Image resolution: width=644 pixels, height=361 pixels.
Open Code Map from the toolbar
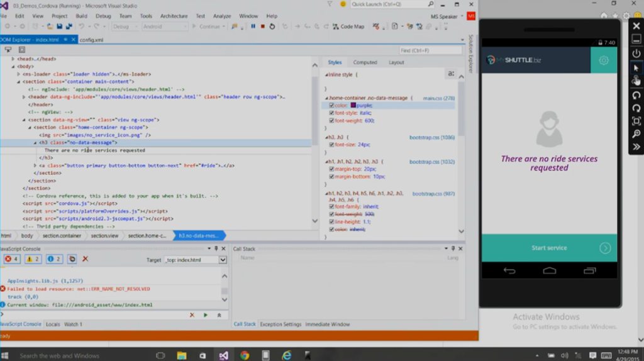pyautogui.click(x=348, y=26)
